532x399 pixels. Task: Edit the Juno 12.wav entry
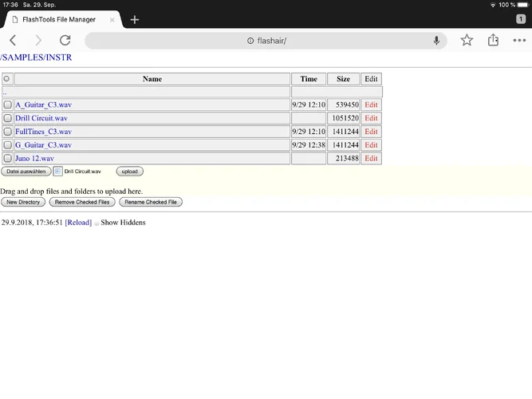point(371,158)
